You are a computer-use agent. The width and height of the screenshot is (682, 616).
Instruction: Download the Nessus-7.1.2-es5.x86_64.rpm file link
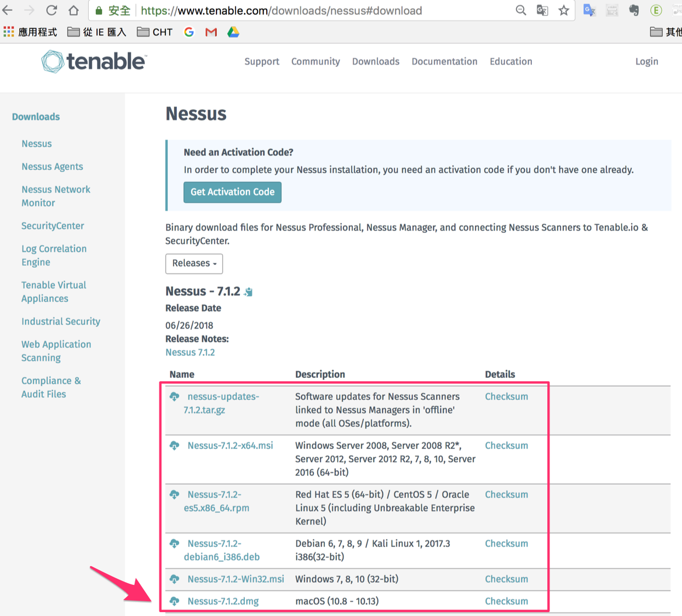(x=216, y=501)
